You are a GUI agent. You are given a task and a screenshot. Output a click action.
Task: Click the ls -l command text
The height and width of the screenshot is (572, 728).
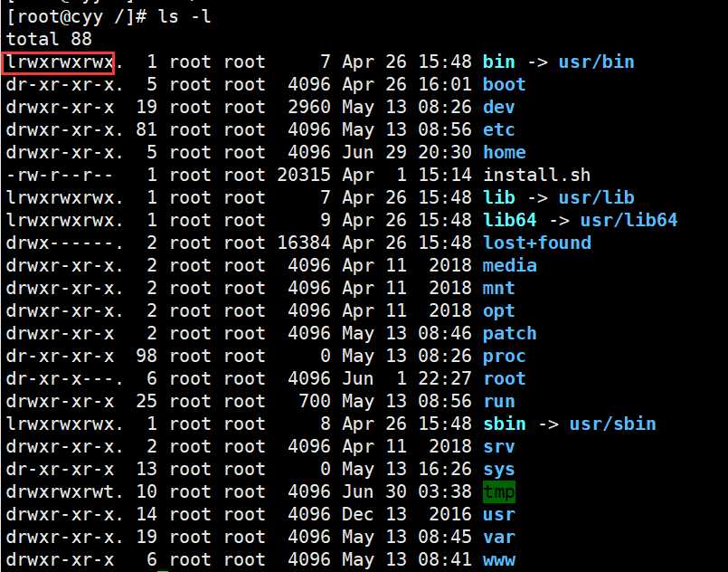(x=184, y=17)
